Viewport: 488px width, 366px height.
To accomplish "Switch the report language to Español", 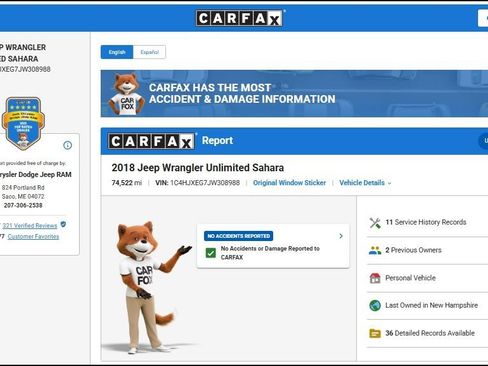I will click(x=149, y=52).
